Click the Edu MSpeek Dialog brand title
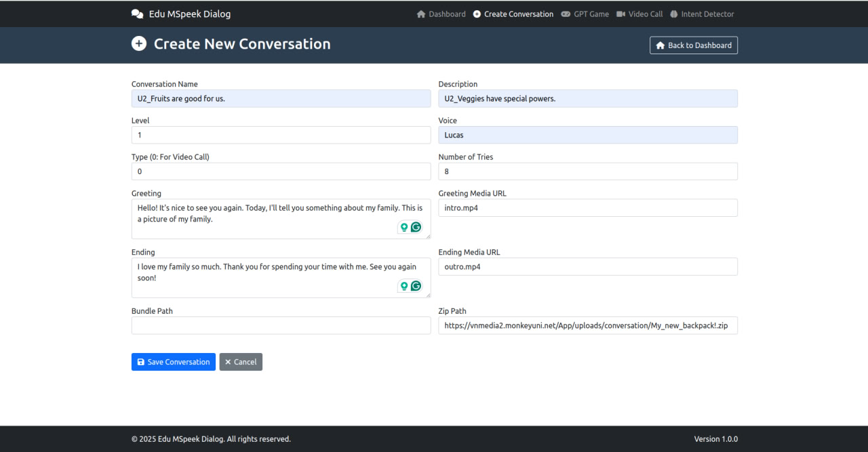 [x=190, y=14]
